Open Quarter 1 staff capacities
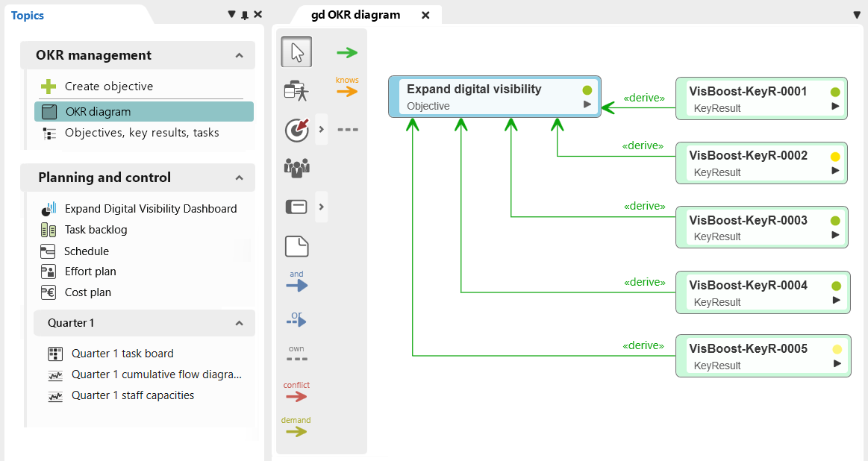The height and width of the screenshot is (461, 868). pos(133,395)
